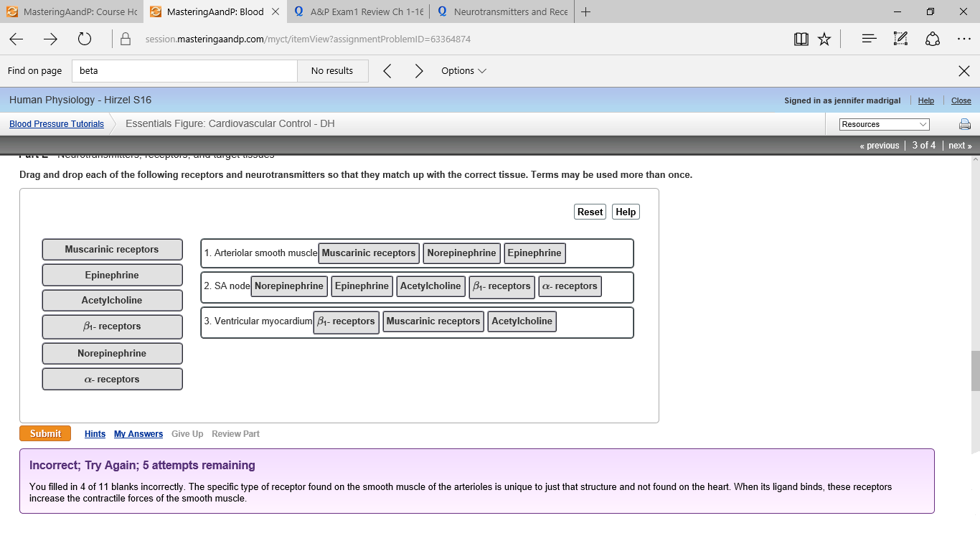This screenshot has width=980, height=551.
Task: Open Blood Pressure Tutorials breadcrumb link
Action: tap(57, 124)
